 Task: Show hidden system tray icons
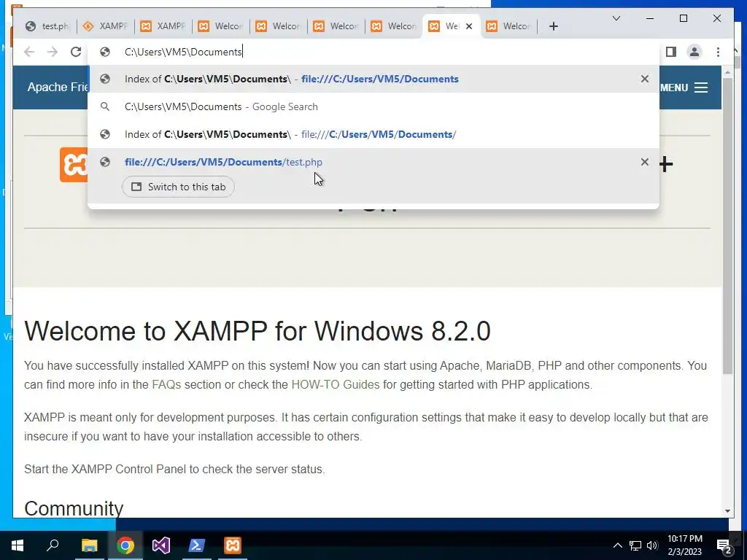click(617, 545)
